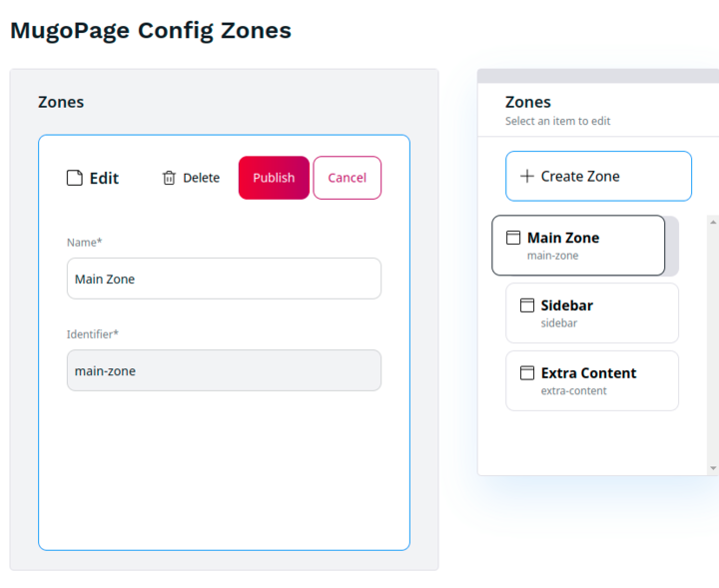Click the gray handle beside Main Zone
Screen dimensions: 719x588
click(x=672, y=246)
